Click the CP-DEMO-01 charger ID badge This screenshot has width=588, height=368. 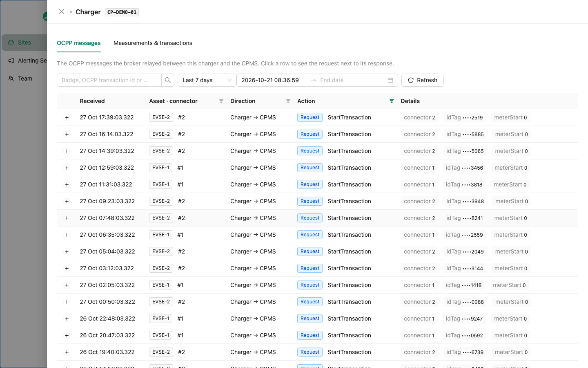[x=122, y=12]
